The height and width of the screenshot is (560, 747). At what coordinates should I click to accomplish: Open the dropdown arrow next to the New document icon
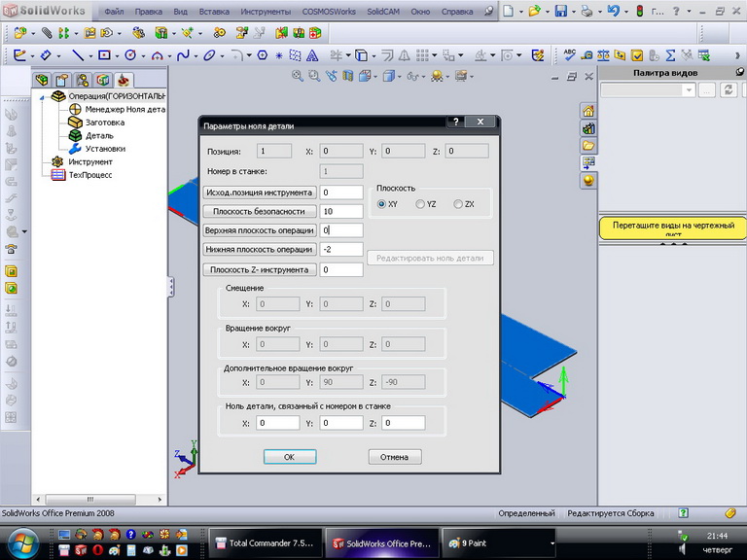[520, 12]
